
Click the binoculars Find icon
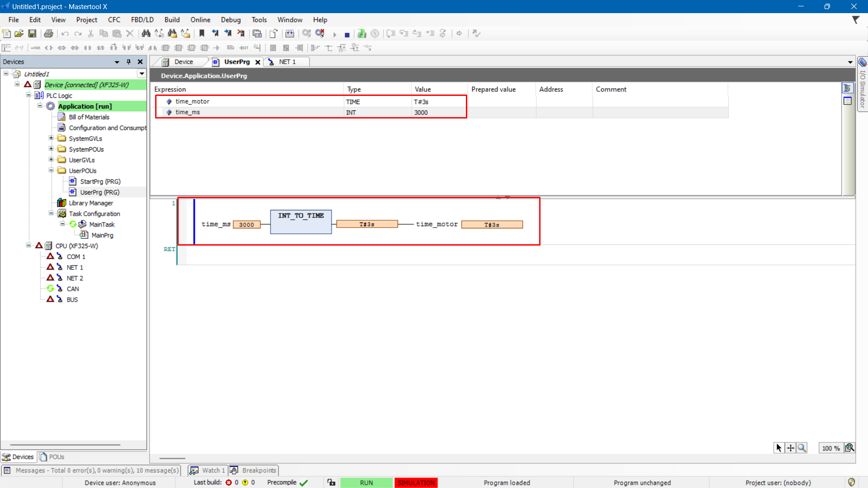click(146, 33)
